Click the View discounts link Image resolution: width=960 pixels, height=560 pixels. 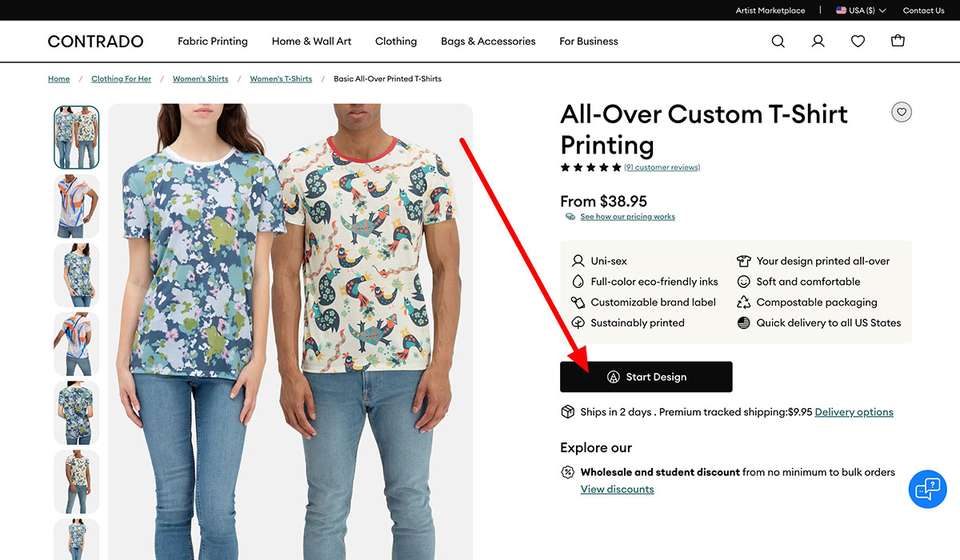[x=617, y=490]
